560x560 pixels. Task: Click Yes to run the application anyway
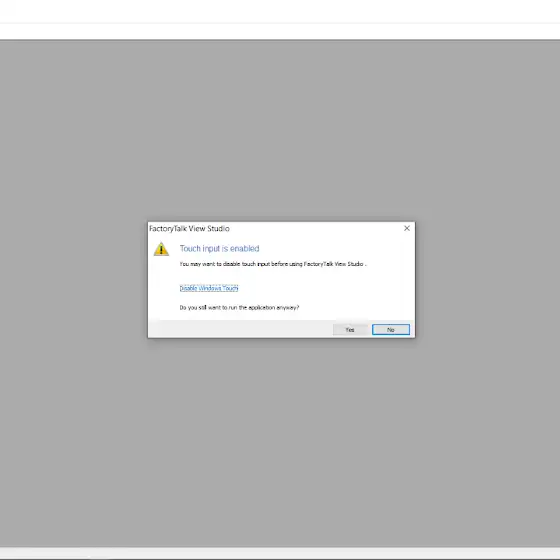pos(350,330)
